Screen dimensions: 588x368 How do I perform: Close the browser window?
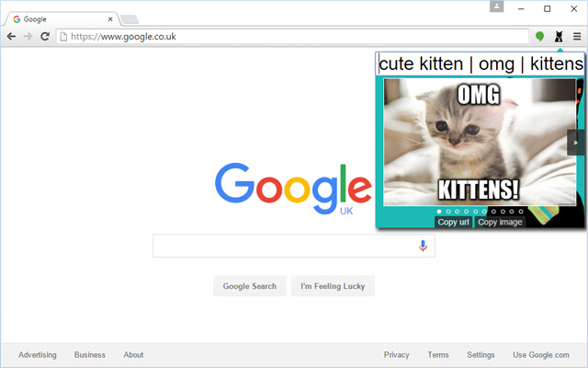tap(573, 8)
